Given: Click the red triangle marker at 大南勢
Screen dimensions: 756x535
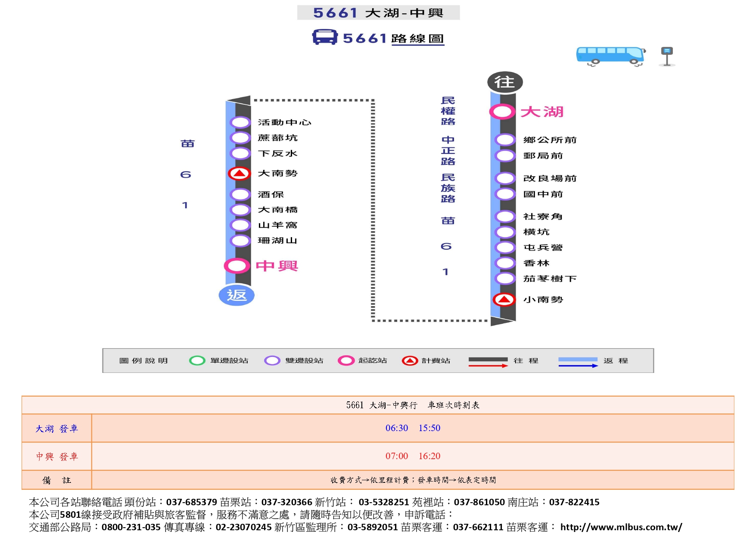Looking at the screenshot, I should click(240, 173).
